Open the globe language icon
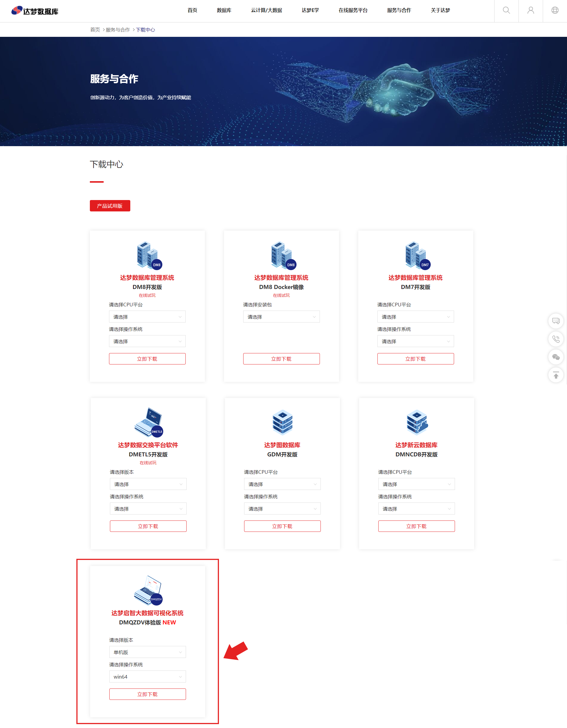The height and width of the screenshot is (728, 567). pyautogui.click(x=555, y=10)
